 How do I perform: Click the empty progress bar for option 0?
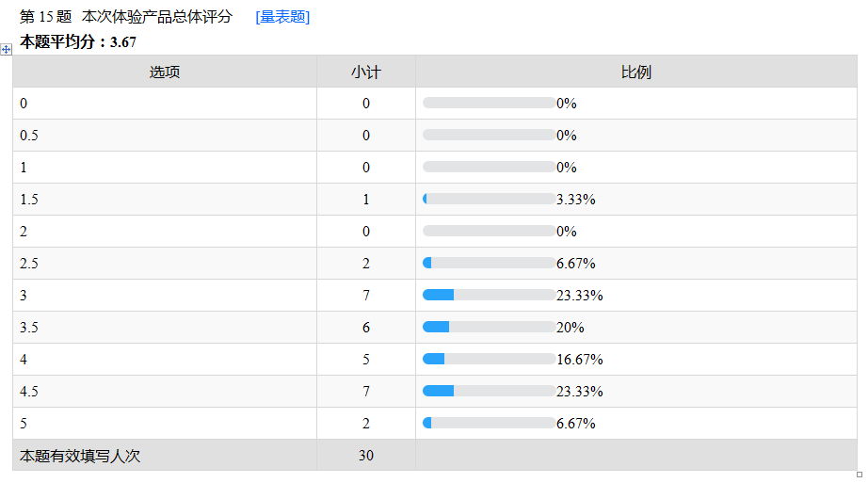(x=489, y=104)
